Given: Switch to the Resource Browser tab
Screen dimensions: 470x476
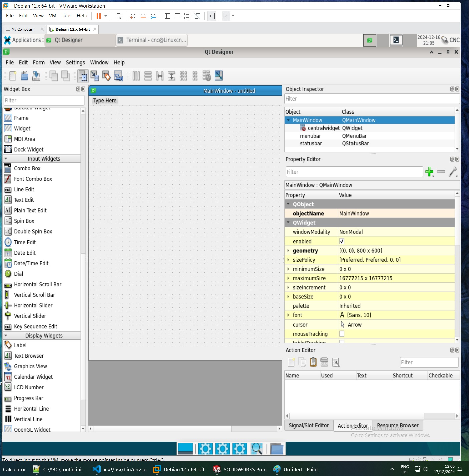Looking at the screenshot, I should click(398, 425).
